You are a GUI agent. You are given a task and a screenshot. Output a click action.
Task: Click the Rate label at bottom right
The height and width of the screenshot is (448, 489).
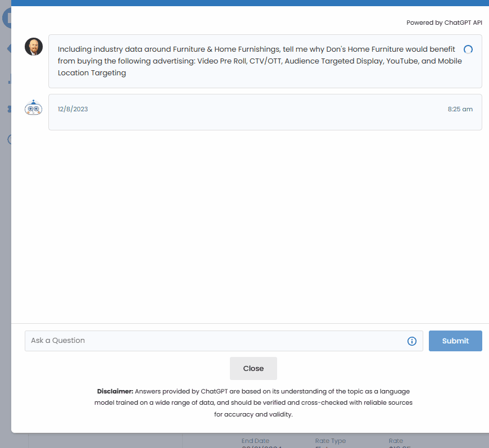(x=396, y=441)
